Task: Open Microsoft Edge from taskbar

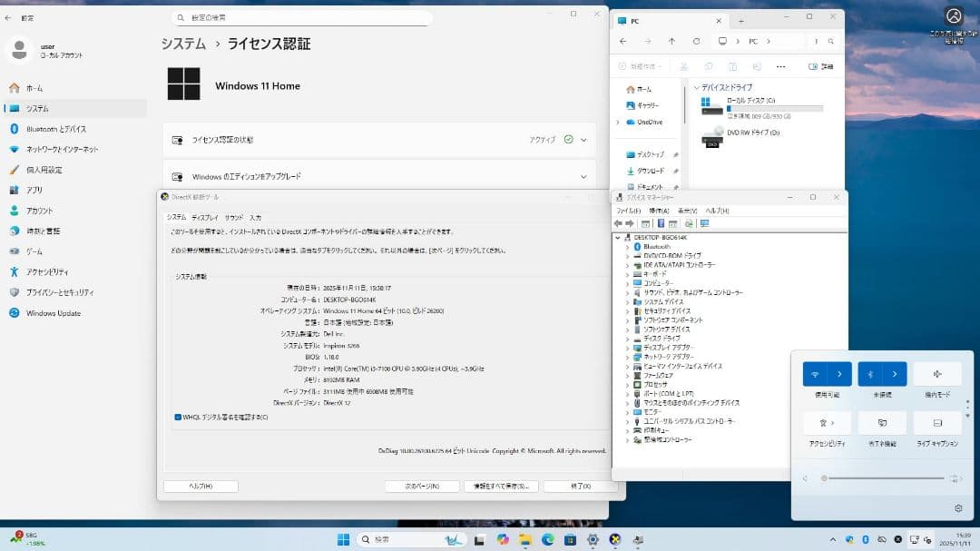Action: click(x=547, y=540)
